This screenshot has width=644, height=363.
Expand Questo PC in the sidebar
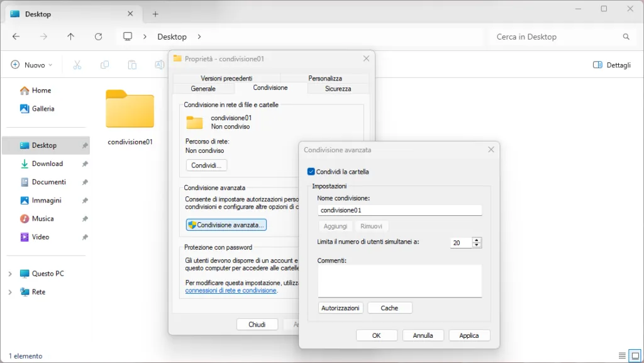9,273
